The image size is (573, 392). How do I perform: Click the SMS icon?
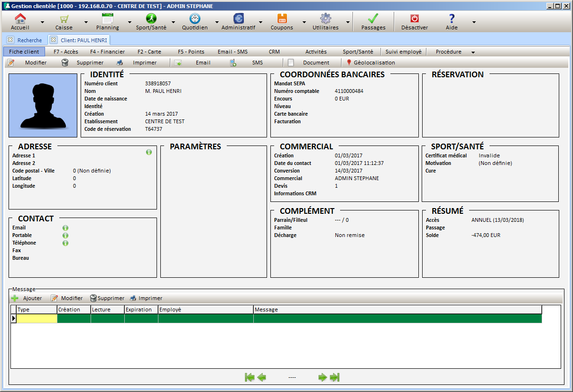(x=233, y=63)
